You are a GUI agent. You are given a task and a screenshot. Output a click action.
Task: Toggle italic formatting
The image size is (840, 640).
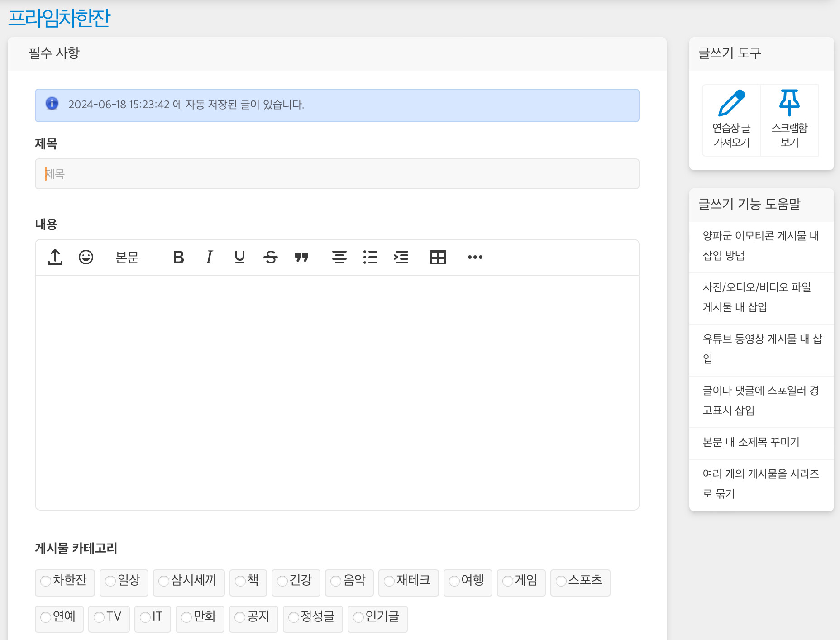(209, 257)
